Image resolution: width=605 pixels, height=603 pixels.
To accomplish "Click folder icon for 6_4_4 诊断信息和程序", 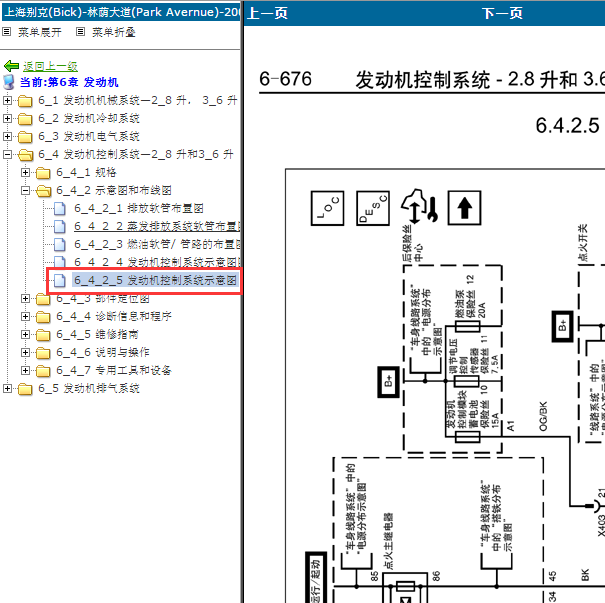I will [43, 317].
